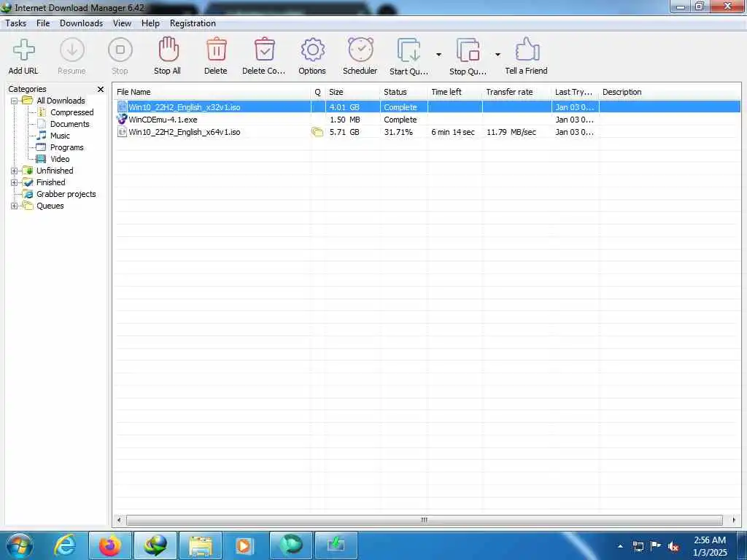Select the Grabber projects item
The image size is (747, 560).
pos(66,194)
